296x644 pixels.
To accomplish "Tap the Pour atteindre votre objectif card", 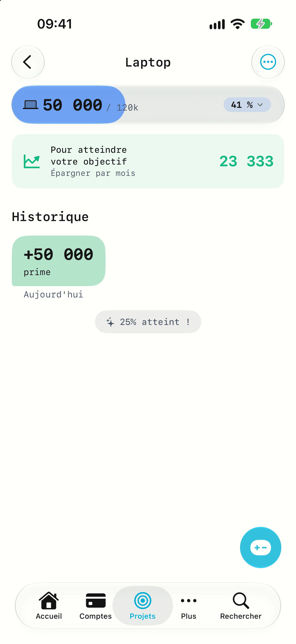I will [148, 161].
